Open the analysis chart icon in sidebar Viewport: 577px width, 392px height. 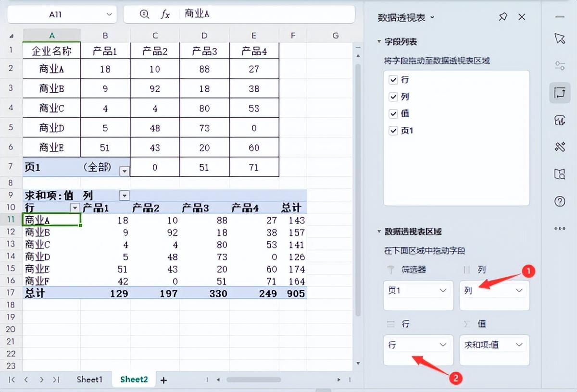coord(560,120)
